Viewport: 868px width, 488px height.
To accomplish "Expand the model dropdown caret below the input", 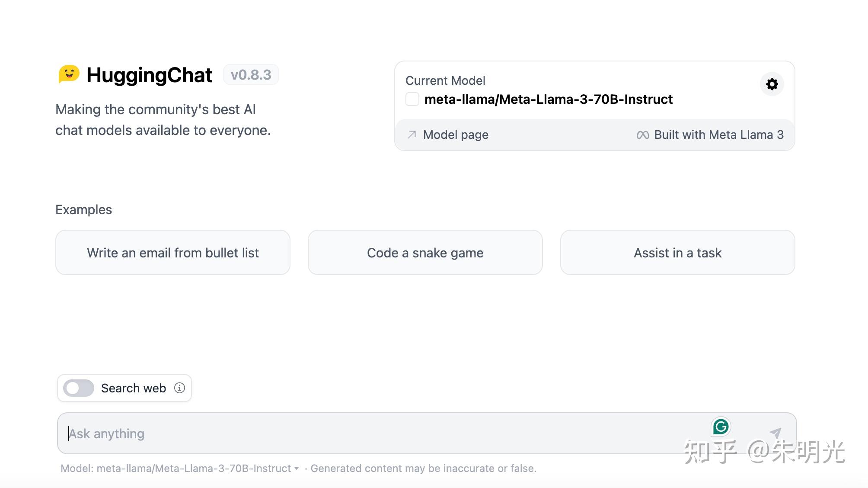I will [x=297, y=469].
